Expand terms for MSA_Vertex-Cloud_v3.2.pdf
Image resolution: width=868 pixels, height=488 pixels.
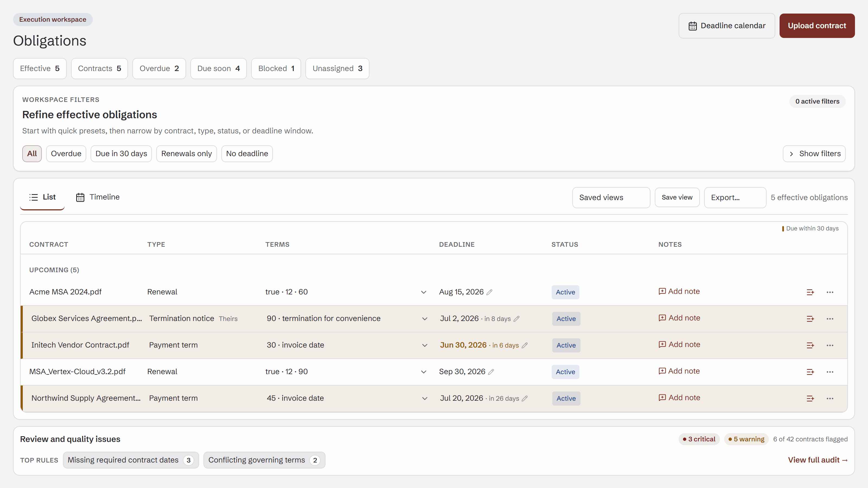point(423,372)
